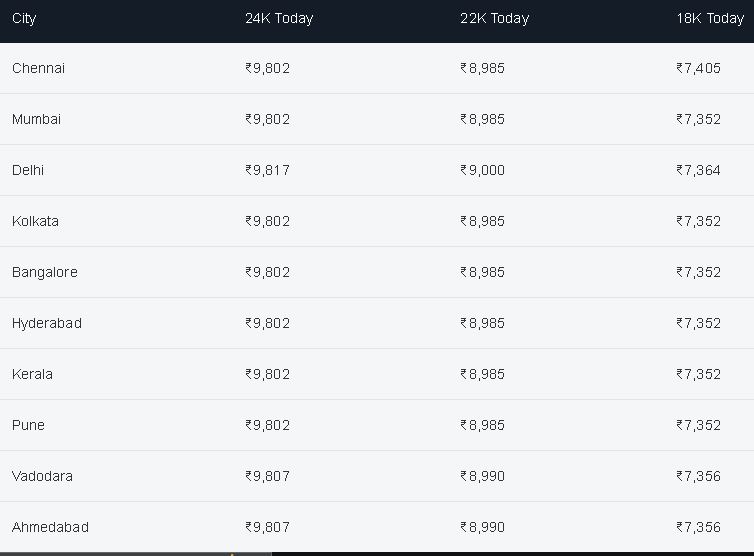This screenshot has width=754, height=556.
Task: Select the Mumbai city name
Action: click(x=37, y=119)
